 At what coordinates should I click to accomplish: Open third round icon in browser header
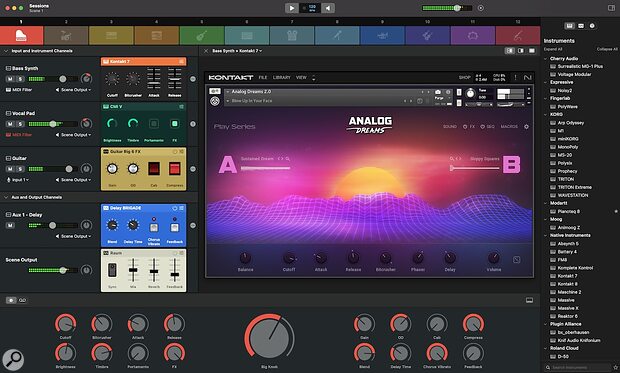pyautogui.click(x=592, y=26)
